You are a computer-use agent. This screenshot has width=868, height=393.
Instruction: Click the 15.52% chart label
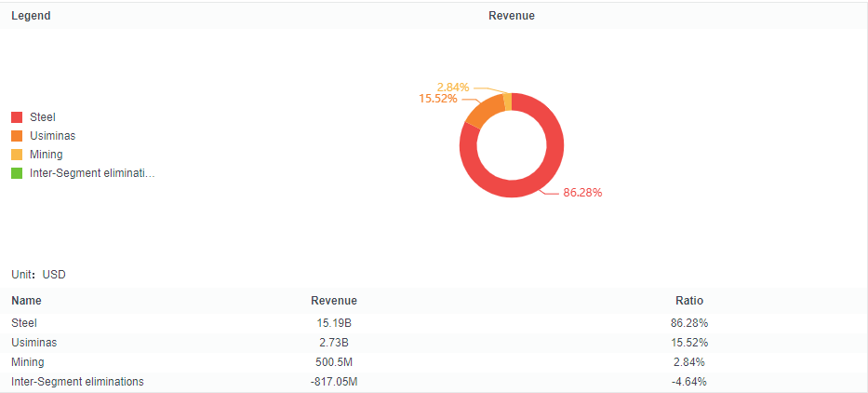(438, 99)
